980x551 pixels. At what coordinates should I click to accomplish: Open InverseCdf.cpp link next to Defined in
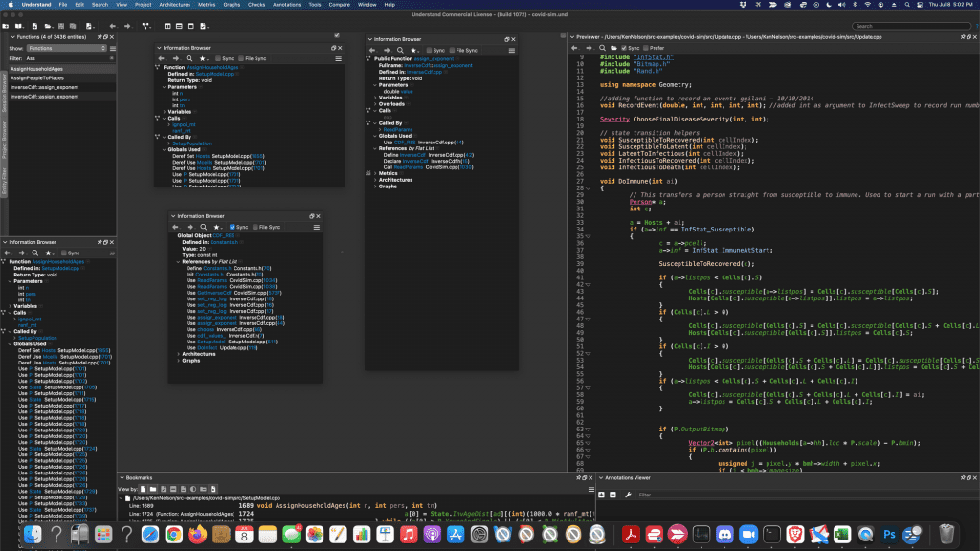click(x=424, y=72)
